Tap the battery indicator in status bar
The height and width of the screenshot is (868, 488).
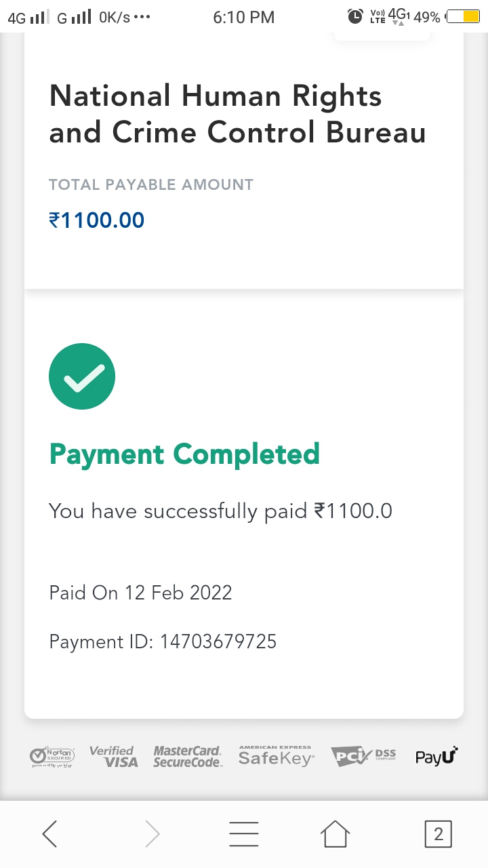(x=463, y=17)
